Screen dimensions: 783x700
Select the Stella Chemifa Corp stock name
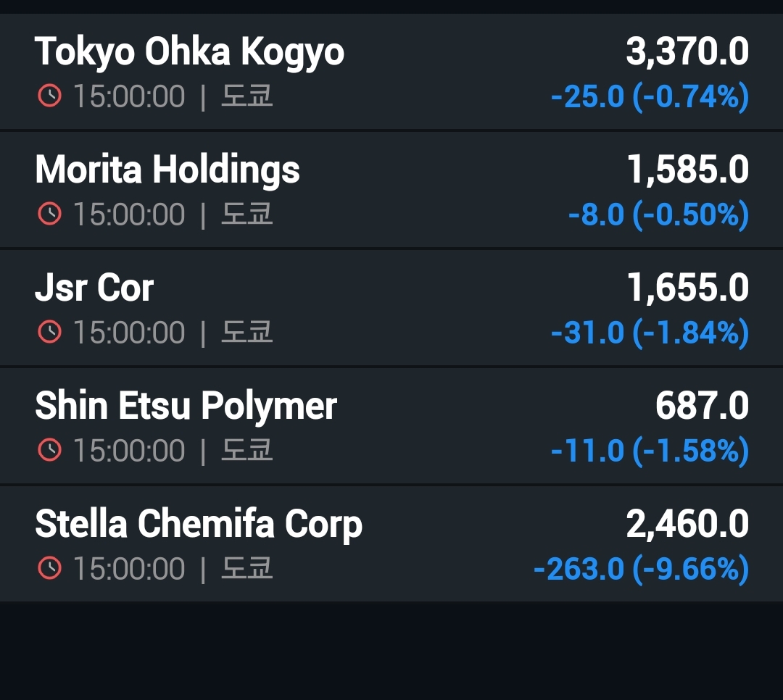coord(199,524)
